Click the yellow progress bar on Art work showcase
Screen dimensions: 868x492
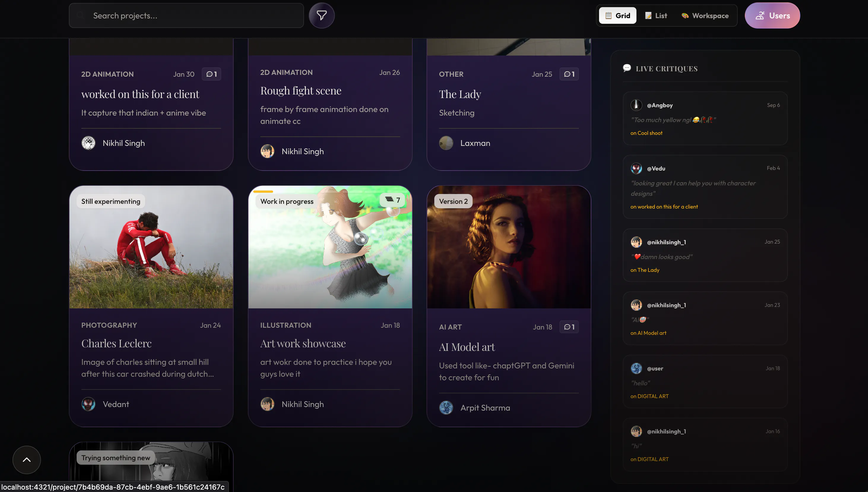click(x=263, y=192)
